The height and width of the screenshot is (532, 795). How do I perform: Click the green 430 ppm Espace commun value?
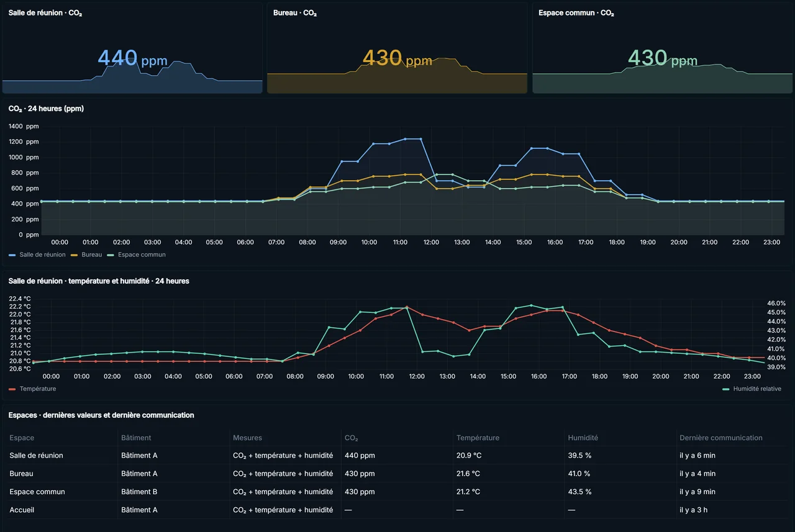click(x=663, y=58)
